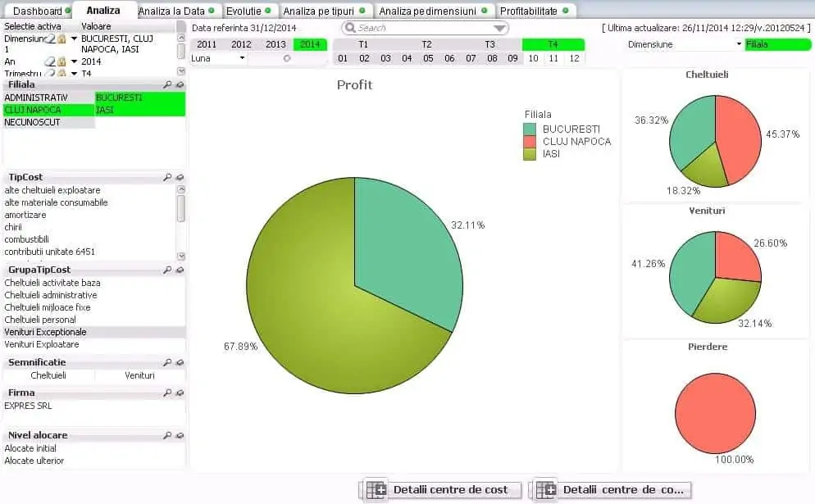The width and height of the screenshot is (815, 504).
Task: Click the search icon inside the Search field
Action: [x=352, y=27]
